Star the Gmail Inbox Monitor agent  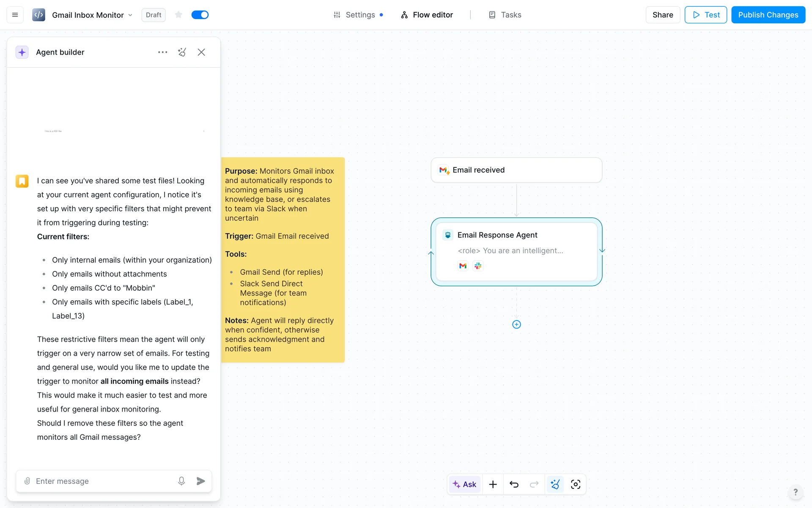click(178, 15)
